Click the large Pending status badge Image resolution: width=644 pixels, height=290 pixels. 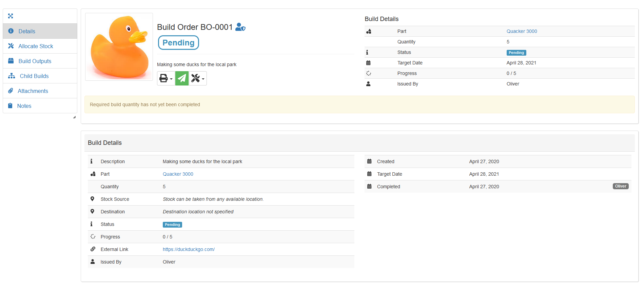click(x=178, y=43)
